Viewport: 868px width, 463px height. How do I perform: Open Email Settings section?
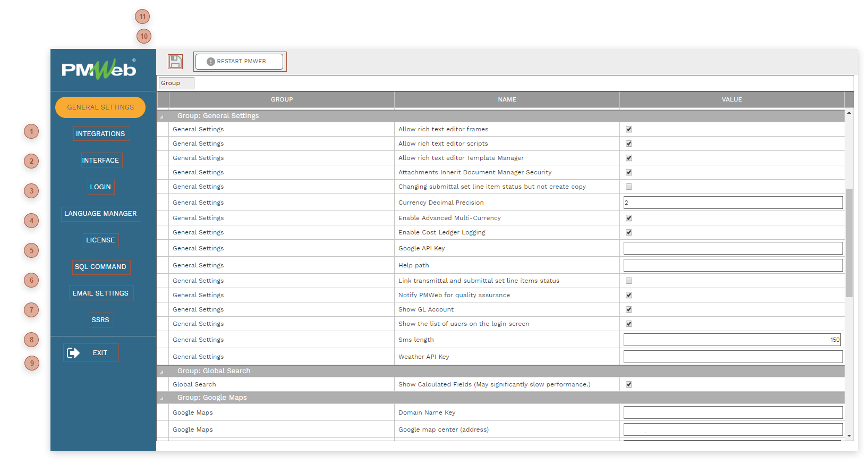pyautogui.click(x=100, y=293)
